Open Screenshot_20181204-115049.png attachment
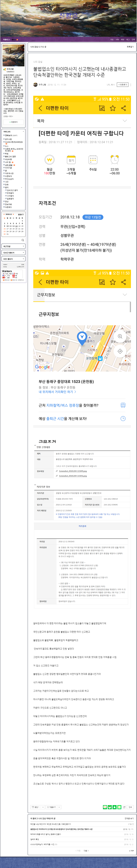 point(73,471)
